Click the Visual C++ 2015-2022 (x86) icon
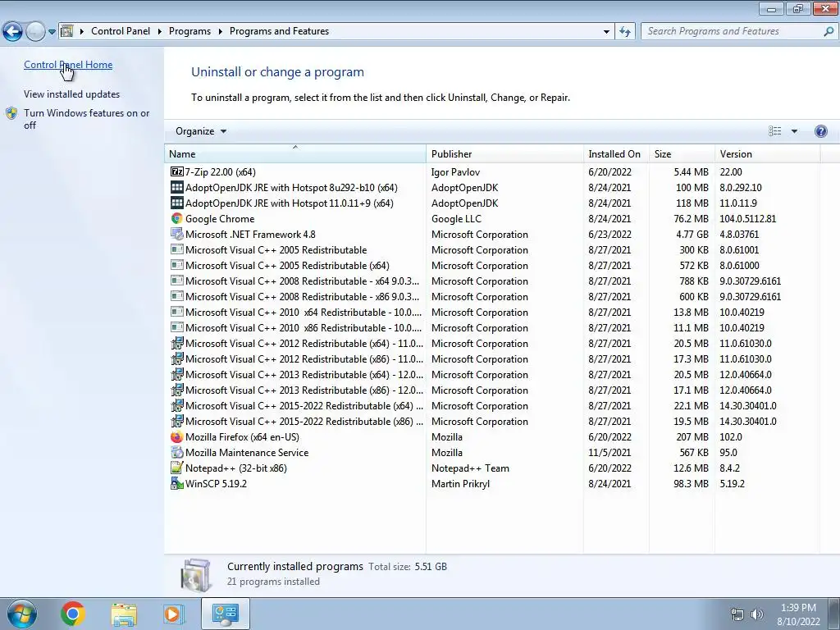Viewport: 840px width, 630px height. click(177, 421)
